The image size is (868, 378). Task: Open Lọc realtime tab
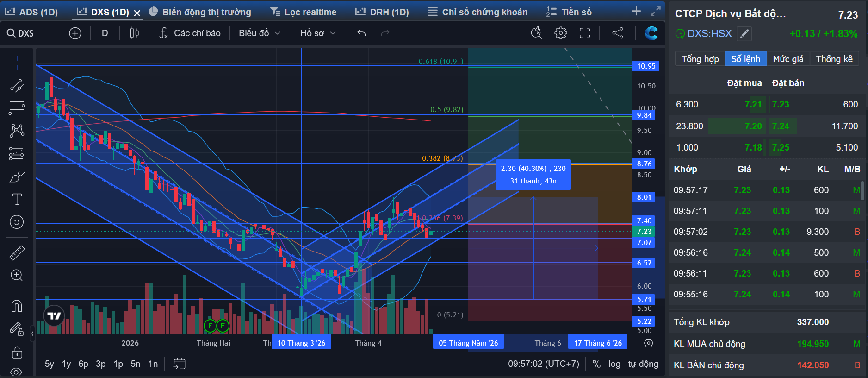pyautogui.click(x=304, y=12)
